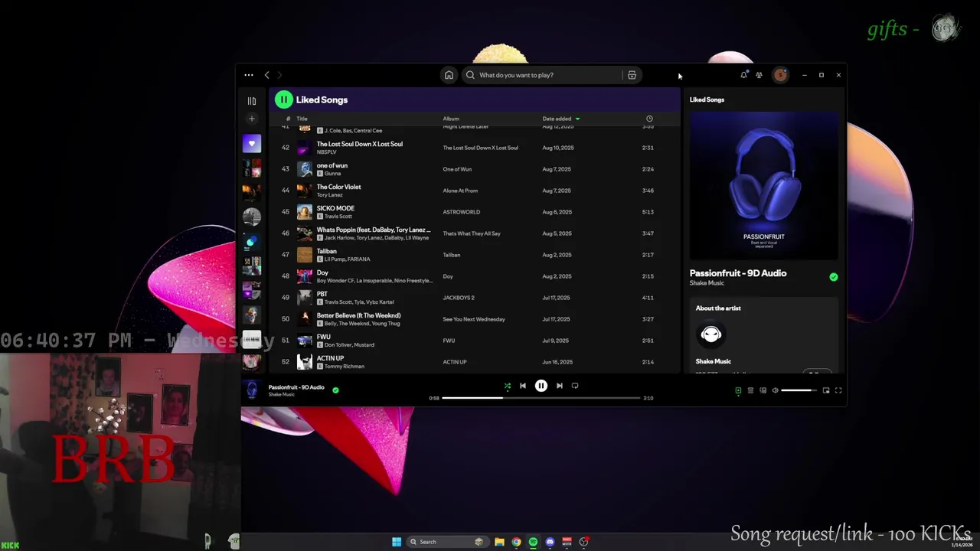Open Discord from taskbar
The height and width of the screenshot is (551, 980).
(x=550, y=542)
